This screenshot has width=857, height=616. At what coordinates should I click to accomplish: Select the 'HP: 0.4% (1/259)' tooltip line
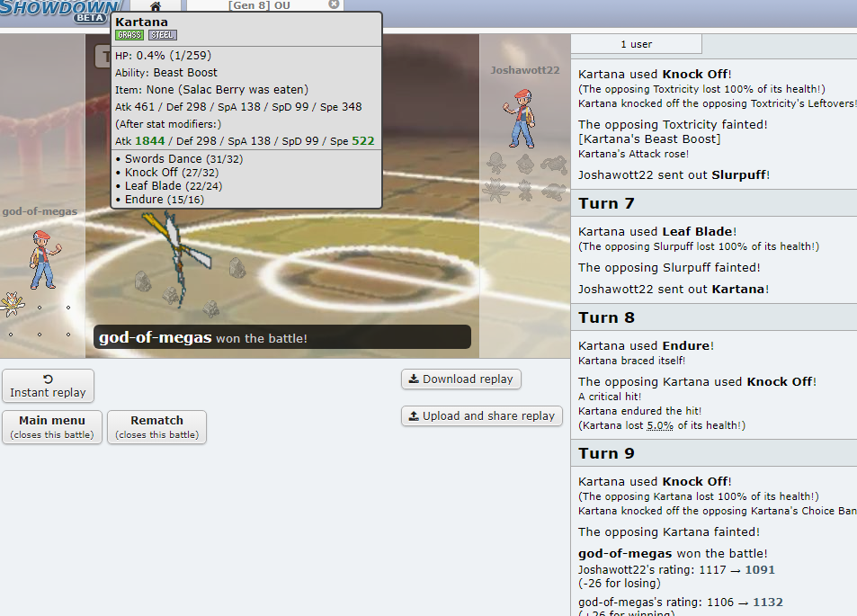coord(163,55)
